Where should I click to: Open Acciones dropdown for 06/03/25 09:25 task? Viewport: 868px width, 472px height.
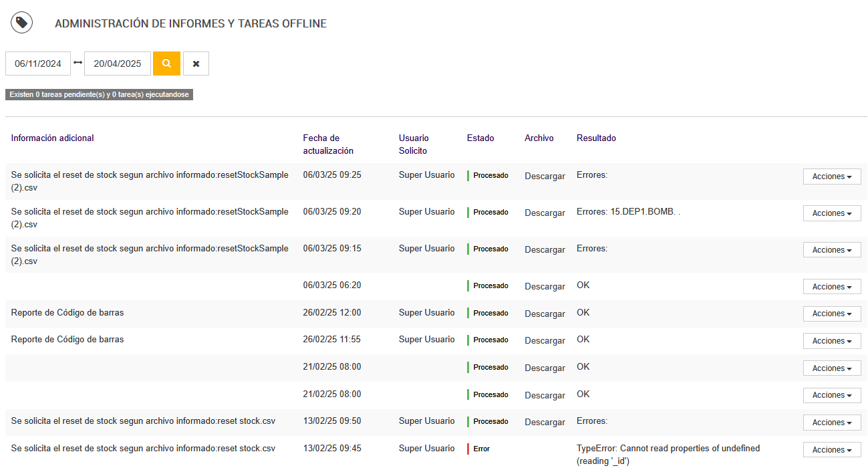pyautogui.click(x=831, y=176)
